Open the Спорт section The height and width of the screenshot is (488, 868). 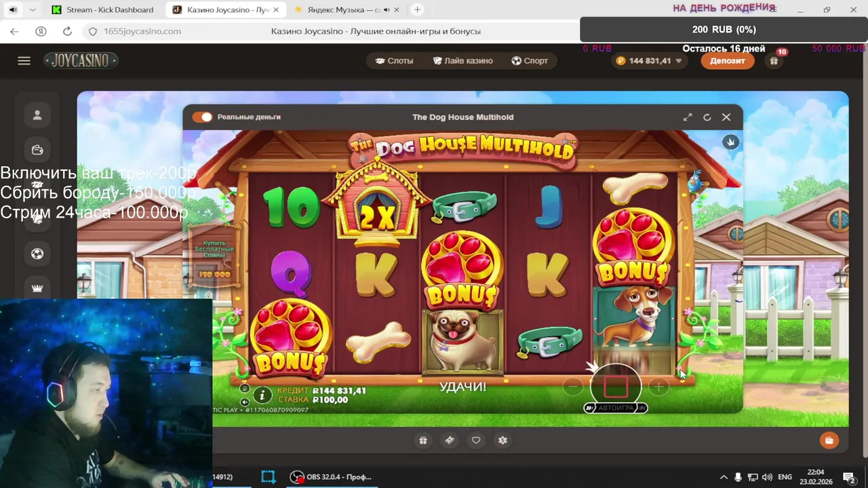tap(530, 61)
